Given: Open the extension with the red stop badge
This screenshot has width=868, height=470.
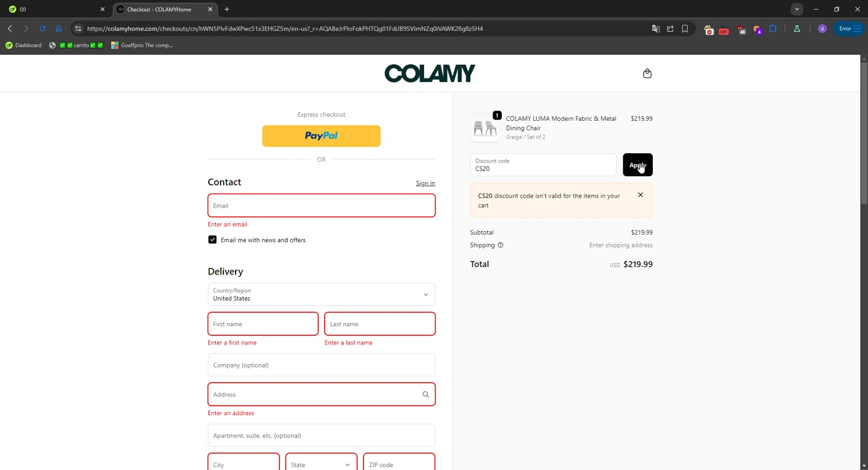Looking at the screenshot, I should pyautogui.click(x=709, y=29).
